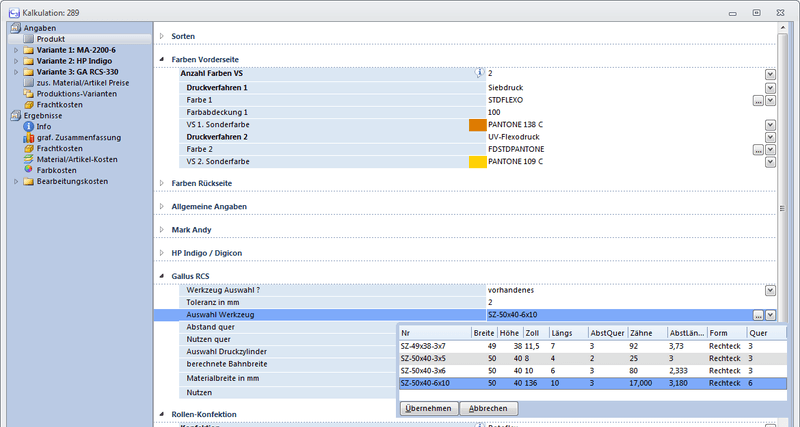Select tool row SZ-49x38-3x7

pyautogui.click(x=592, y=346)
